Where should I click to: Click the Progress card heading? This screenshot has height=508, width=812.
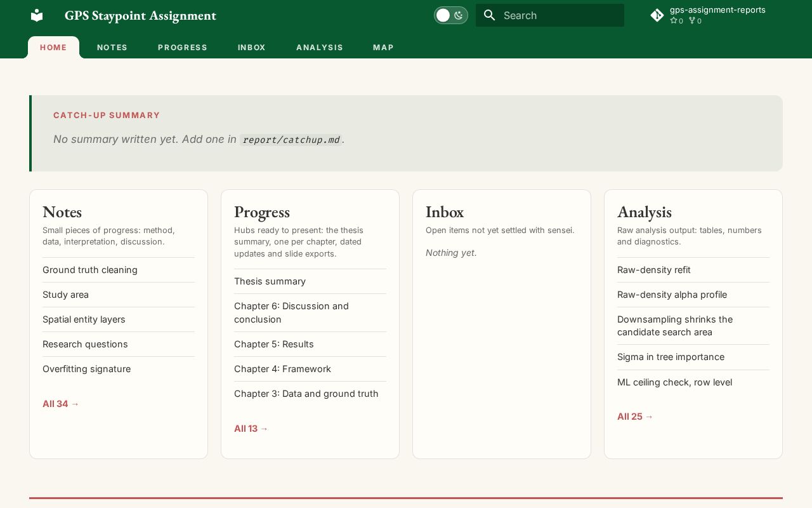pos(262,211)
